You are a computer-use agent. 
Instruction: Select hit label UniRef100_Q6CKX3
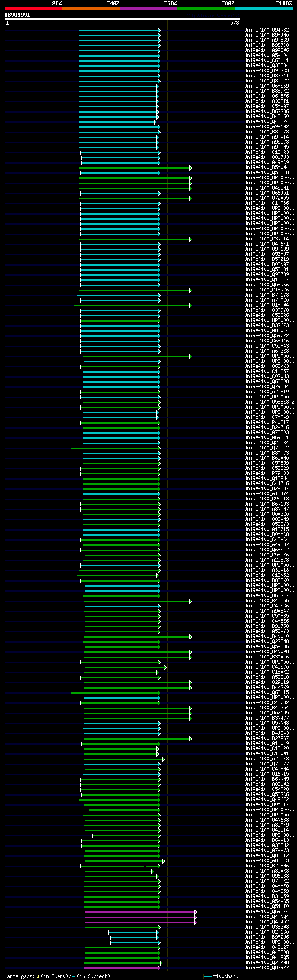(266, 366)
